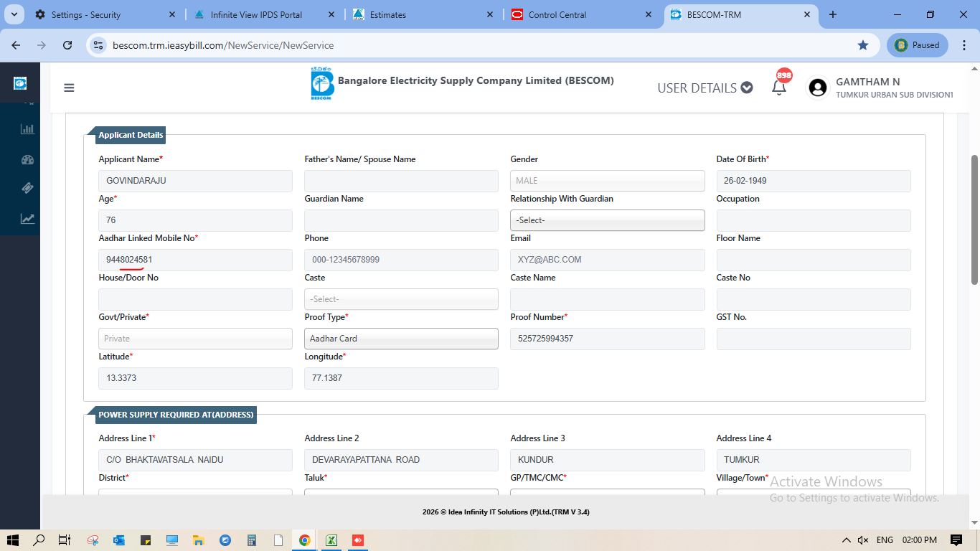Click the GAMTHAM N user avatar icon
This screenshot has width=980, height=551.
817,88
